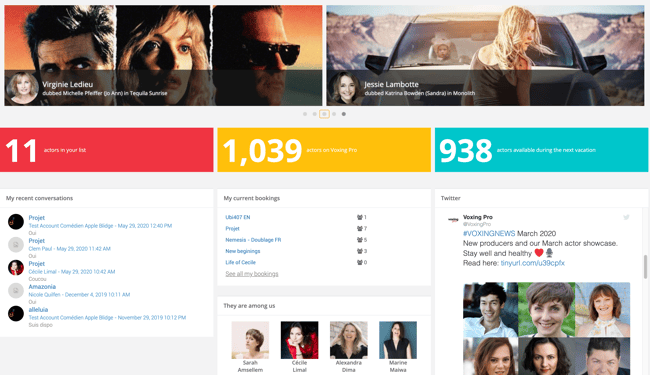The height and width of the screenshot is (375, 650).
Task: Open See all my bookings link
Action: pyautogui.click(x=252, y=274)
